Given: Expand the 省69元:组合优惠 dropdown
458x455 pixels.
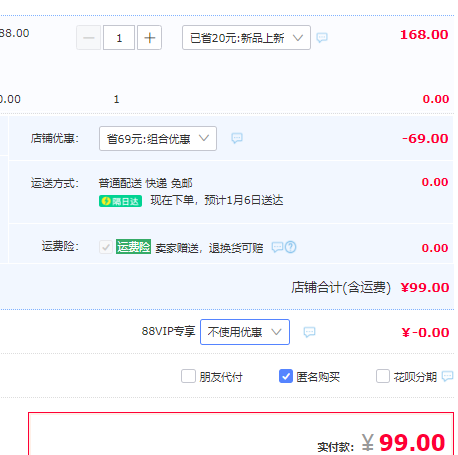Looking at the screenshot, I should [x=158, y=138].
